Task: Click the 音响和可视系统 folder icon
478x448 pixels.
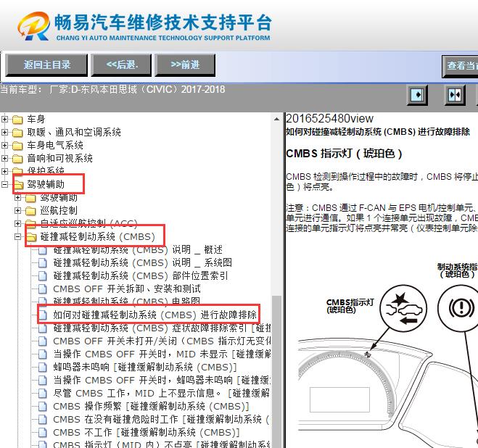Action: tap(17, 159)
